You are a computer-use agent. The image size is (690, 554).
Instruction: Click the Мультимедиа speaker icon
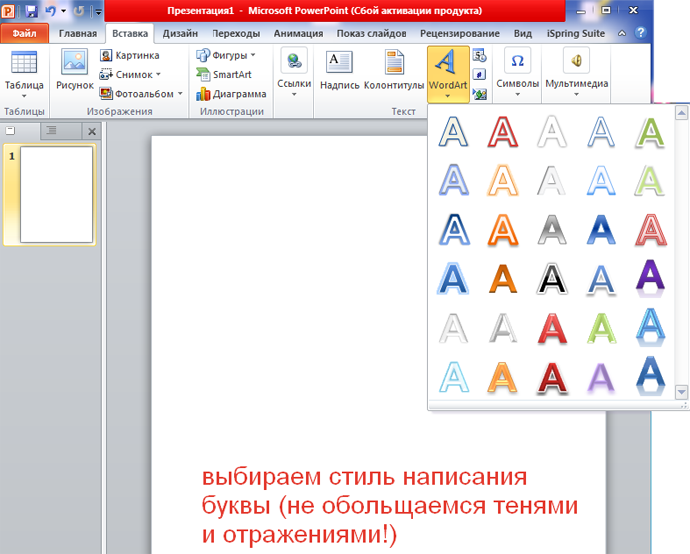point(576,60)
